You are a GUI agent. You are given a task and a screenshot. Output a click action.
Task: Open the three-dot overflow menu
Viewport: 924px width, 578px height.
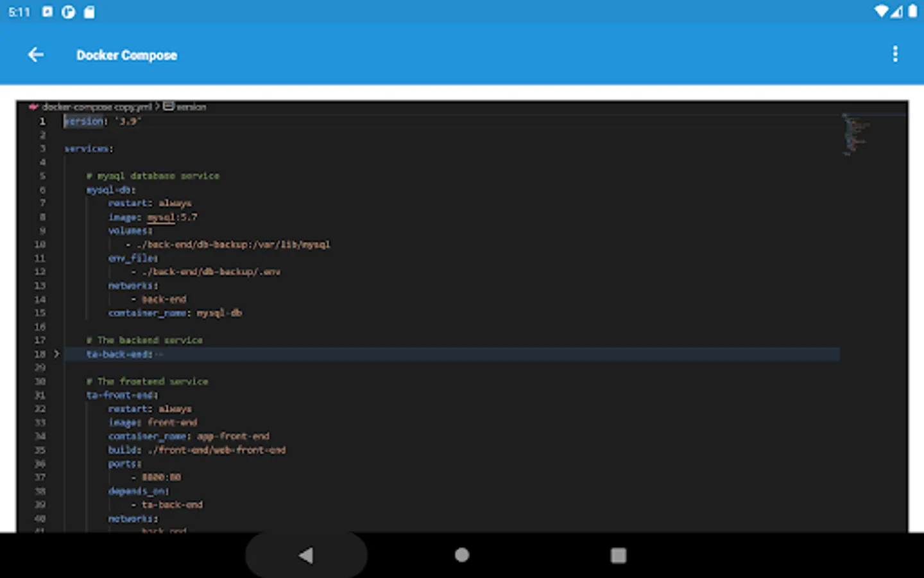(895, 55)
